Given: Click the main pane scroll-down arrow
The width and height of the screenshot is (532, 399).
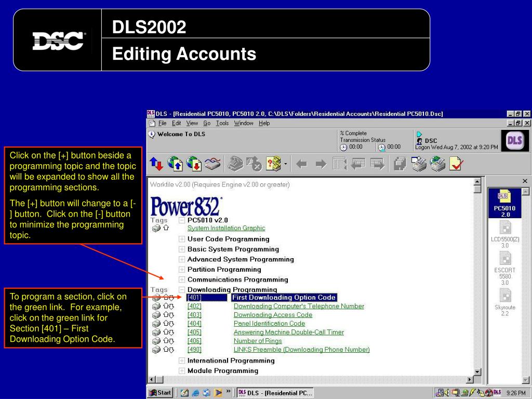Looking at the screenshot, I should pos(477,372).
